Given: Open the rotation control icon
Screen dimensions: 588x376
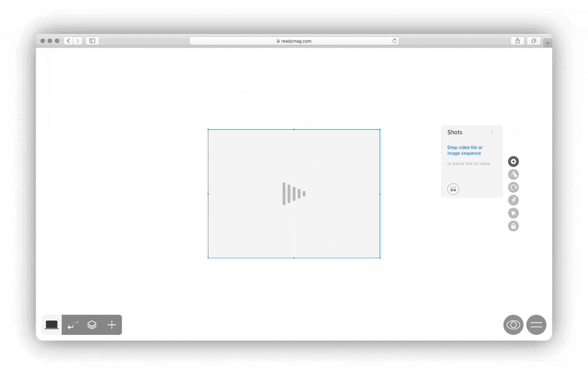Looking at the screenshot, I should point(513,187).
